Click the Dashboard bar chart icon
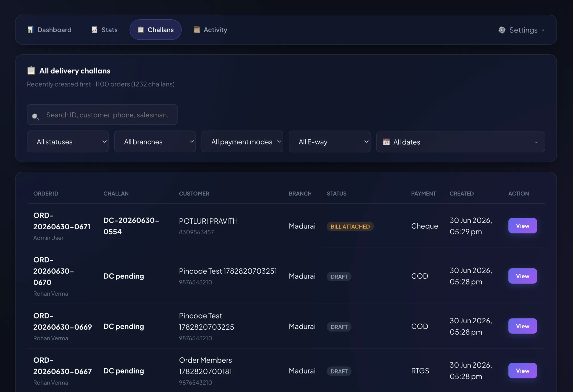This screenshot has width=573, height=392. (x=30, y=30)
